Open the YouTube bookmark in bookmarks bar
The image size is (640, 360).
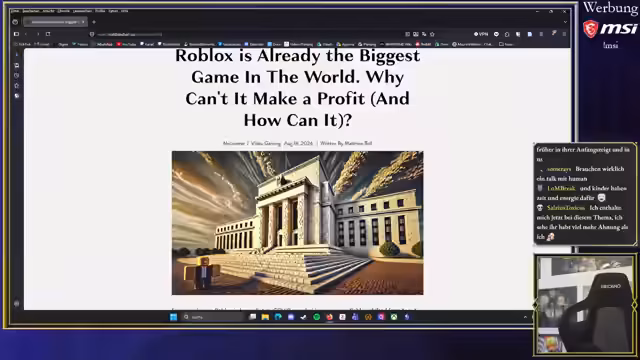(126, 44)
